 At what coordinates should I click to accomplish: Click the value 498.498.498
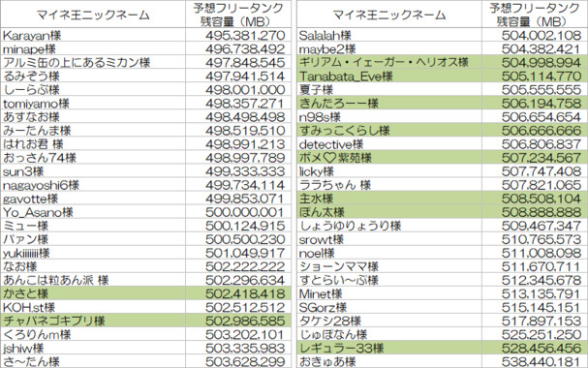[245, 117]
